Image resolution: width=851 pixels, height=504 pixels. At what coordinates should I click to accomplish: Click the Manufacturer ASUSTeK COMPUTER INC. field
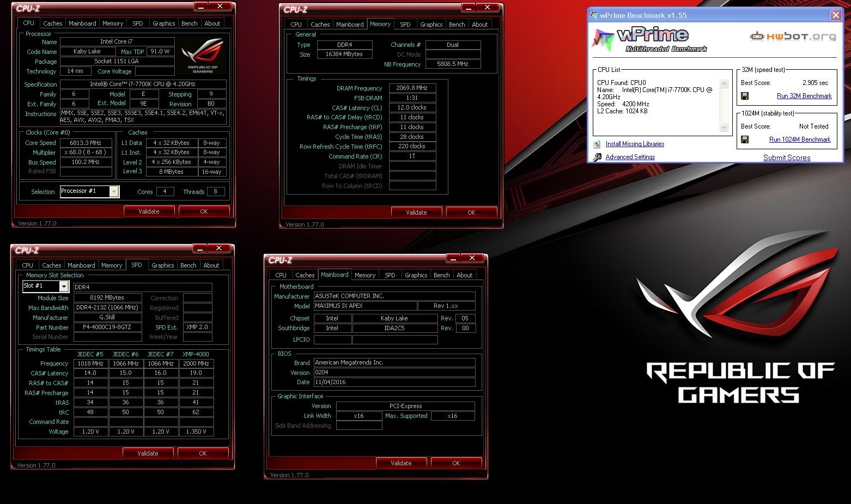(394, 296)
